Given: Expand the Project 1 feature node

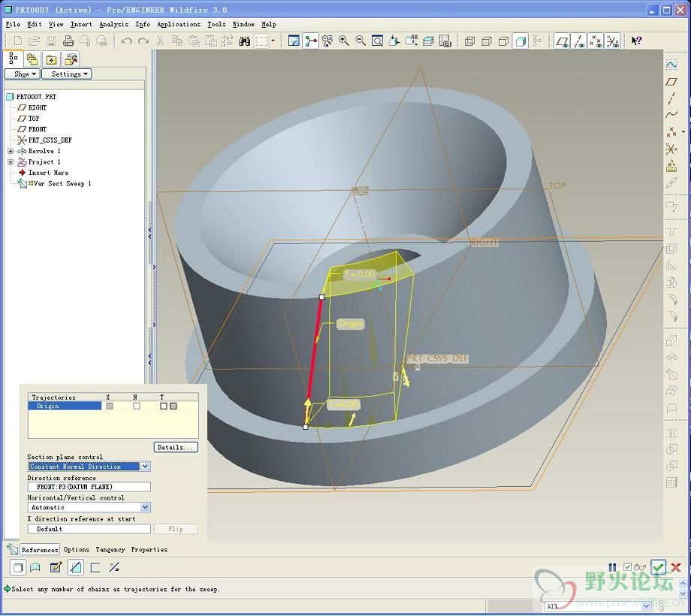Looking at the screenshot, I should coord(11,162).
